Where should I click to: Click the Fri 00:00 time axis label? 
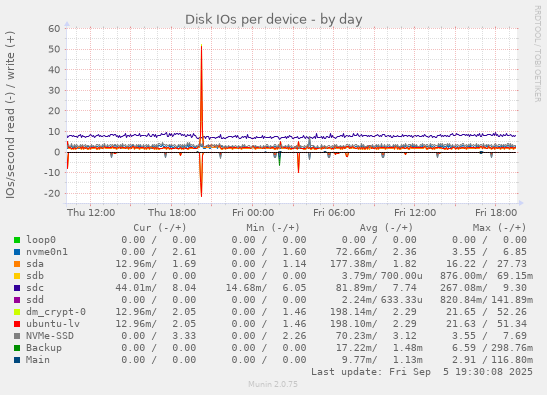point(253,213)
